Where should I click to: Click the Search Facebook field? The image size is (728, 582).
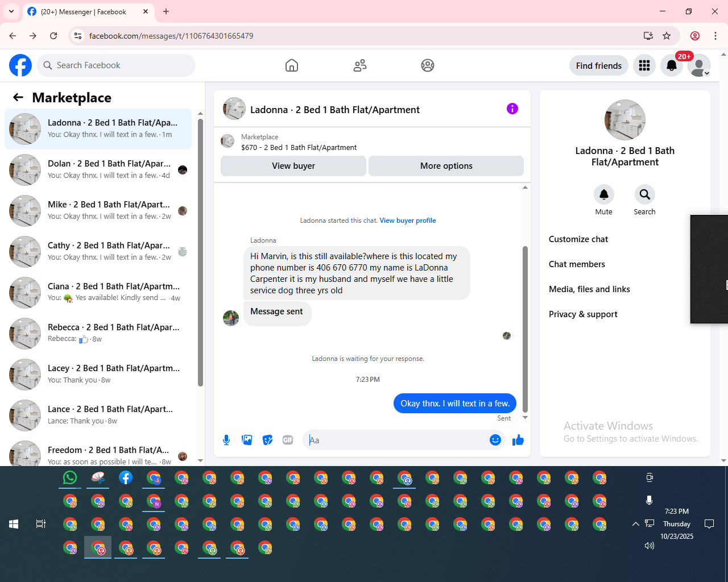pos(116,65)
